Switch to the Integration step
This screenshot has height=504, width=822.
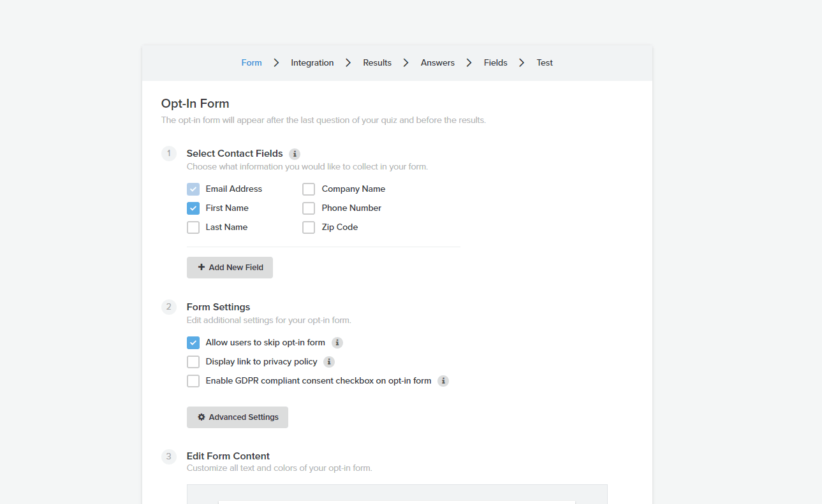click(x=312, y=62)
